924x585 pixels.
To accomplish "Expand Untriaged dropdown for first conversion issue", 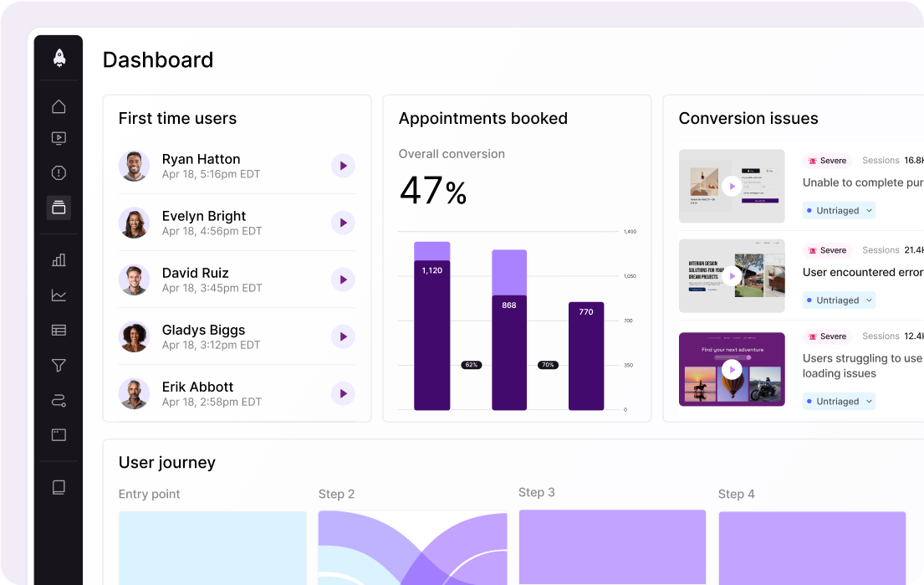I will (839, 211).
